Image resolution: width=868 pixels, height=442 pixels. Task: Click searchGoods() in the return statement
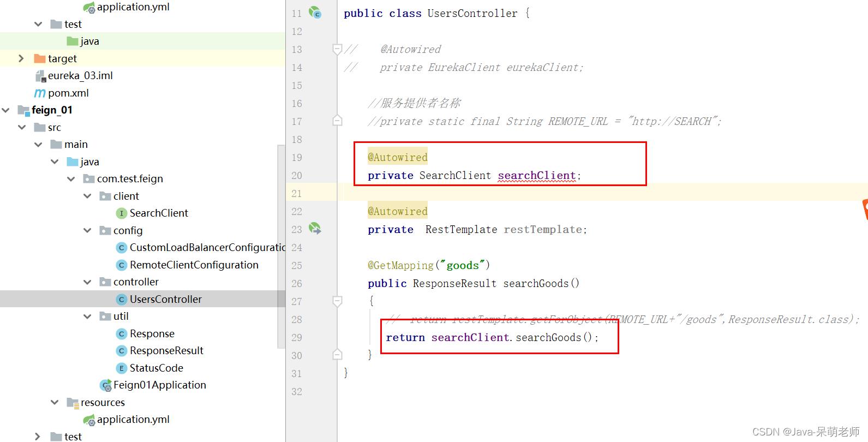554,338
